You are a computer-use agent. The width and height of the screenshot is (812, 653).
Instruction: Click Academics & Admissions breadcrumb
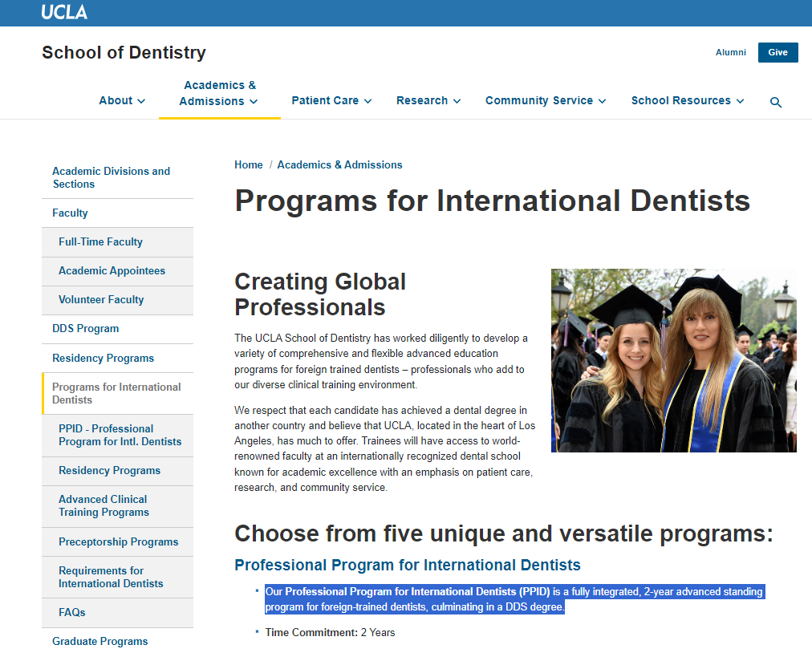339,164
